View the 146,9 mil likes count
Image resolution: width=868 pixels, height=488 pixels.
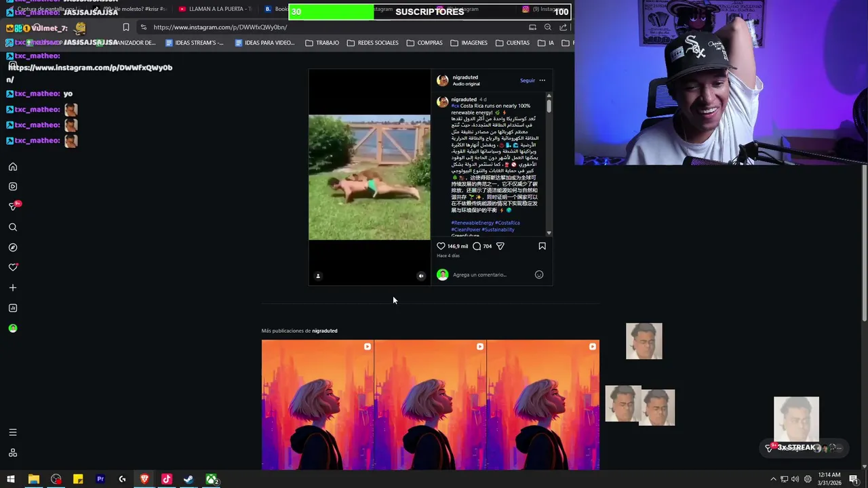458,246
